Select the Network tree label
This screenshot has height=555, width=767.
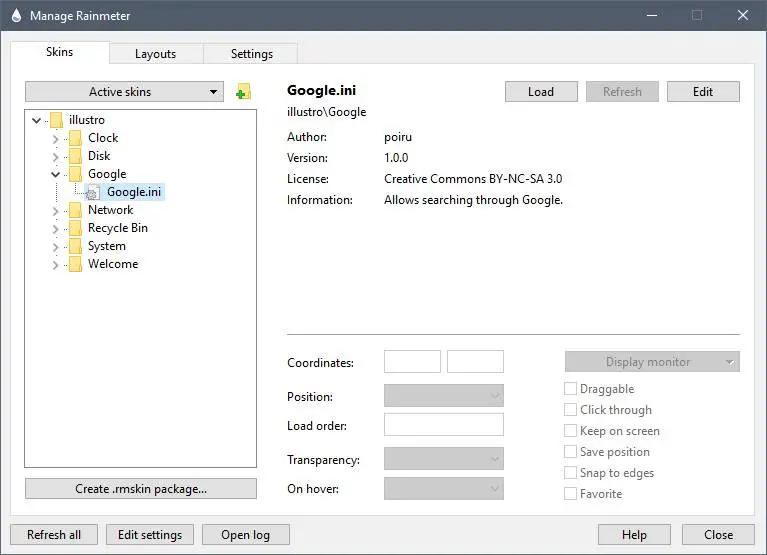(x=111, y=210)
